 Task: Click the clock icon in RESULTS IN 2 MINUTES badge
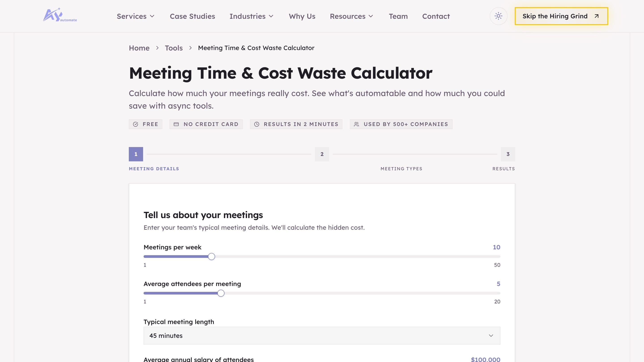pyautogui.click(x=257, y=124)
